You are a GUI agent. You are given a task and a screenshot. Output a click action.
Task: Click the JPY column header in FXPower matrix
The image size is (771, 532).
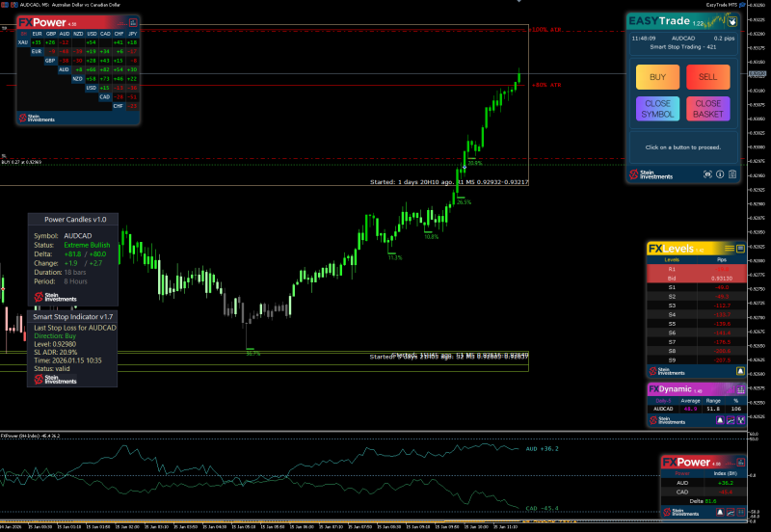[133, 34]
